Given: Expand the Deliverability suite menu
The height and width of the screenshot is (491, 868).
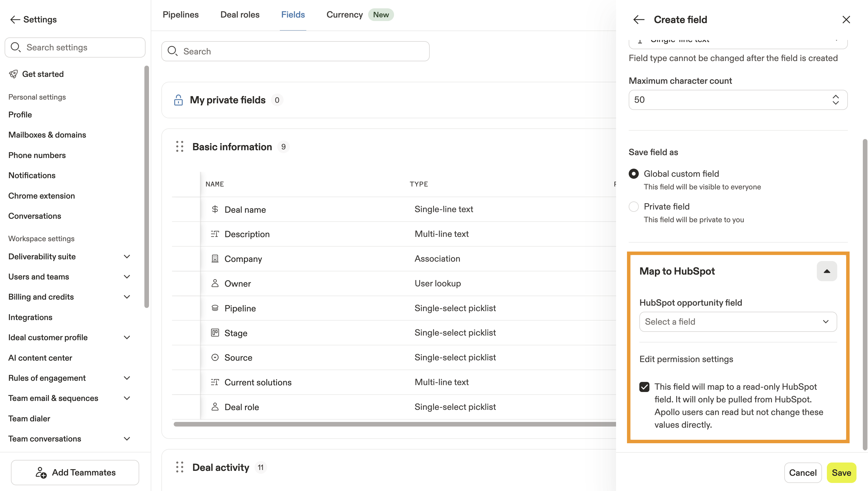Looking at the screenshot, I should (x=127, y=257).
